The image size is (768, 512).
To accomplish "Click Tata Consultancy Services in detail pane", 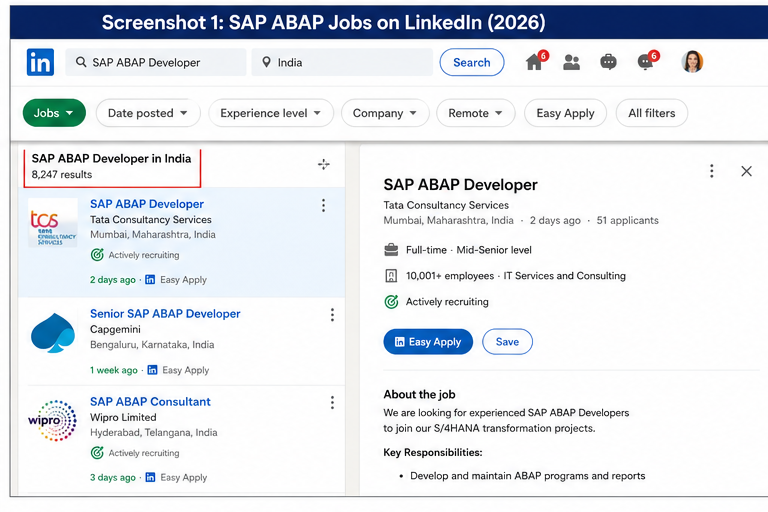I will [x=446, y=205].
